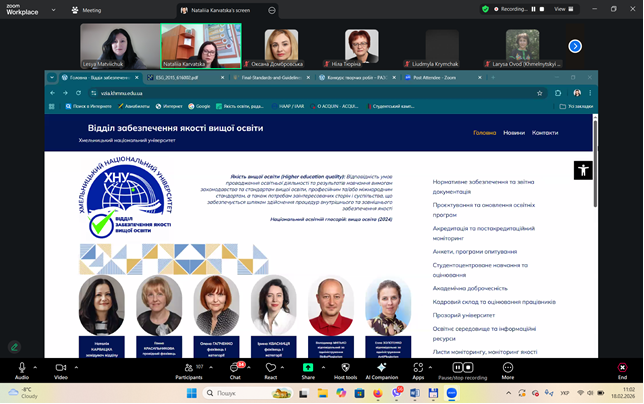The width and height of the screenshot is (644, 404).
Task: Open the Apps menu icon
Action: 418,368
